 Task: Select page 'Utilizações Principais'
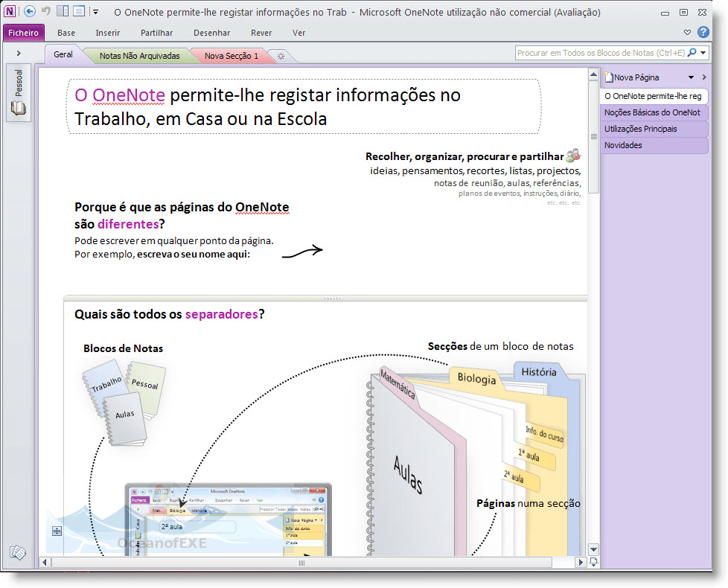[654, 129]
